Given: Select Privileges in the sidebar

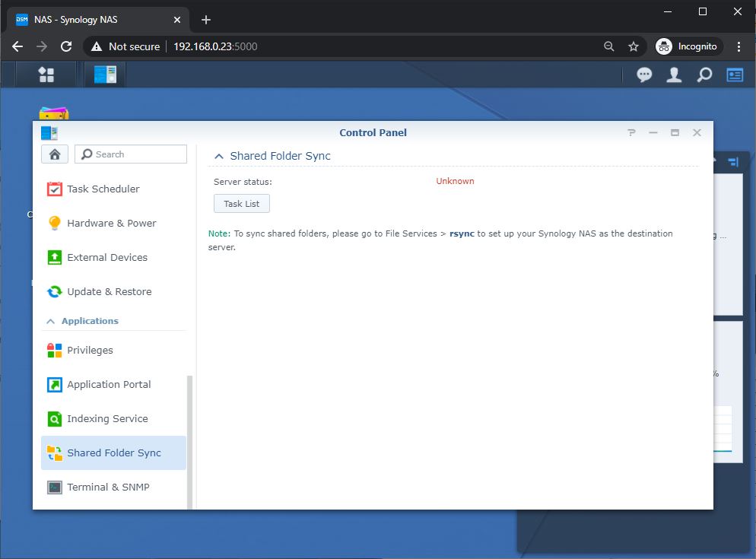Looking at the screenshot, I should click(x=113, y=350).
